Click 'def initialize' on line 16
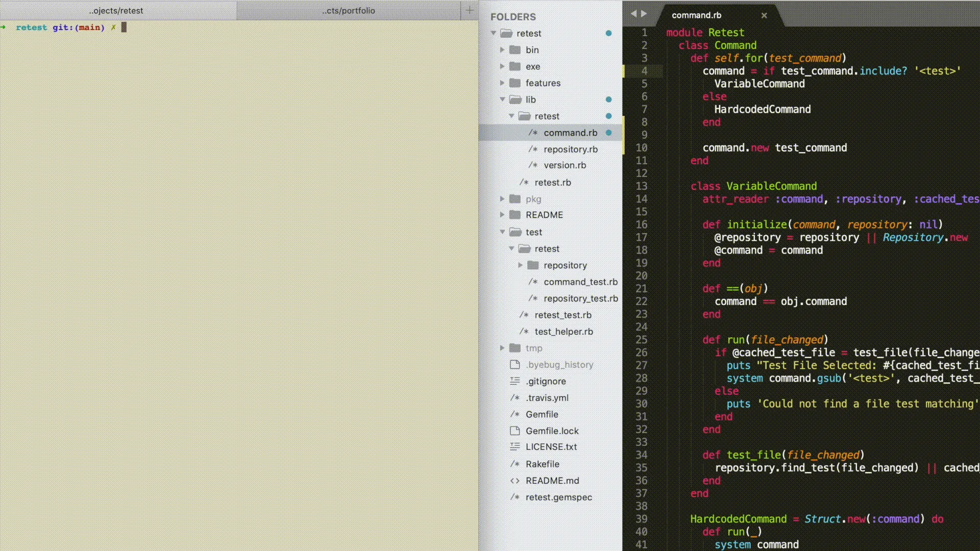 pyautogui.click(x=745, y=224)
